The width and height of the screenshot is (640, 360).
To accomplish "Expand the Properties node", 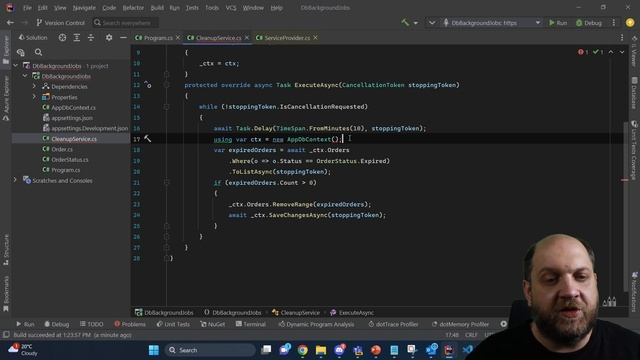I will click(x=34, y=97).
